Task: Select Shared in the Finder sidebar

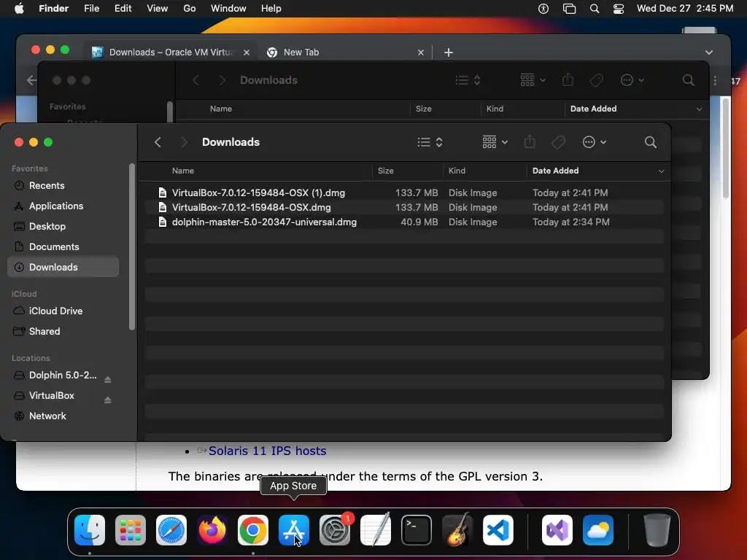Action: click(x=63, y=332)
